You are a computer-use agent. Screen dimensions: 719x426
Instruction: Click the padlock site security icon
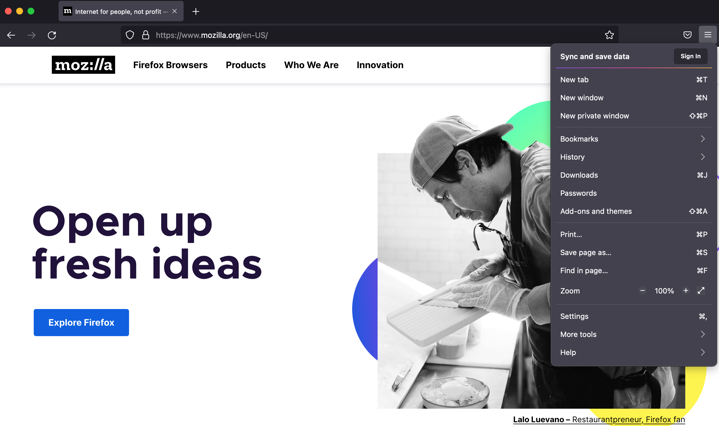[145, 35]
